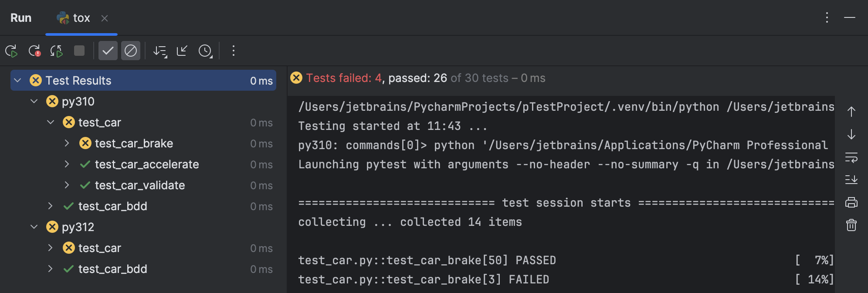868x293 pixels.
Task: Collapse the py310 tree node
Action: coord(34,101)
